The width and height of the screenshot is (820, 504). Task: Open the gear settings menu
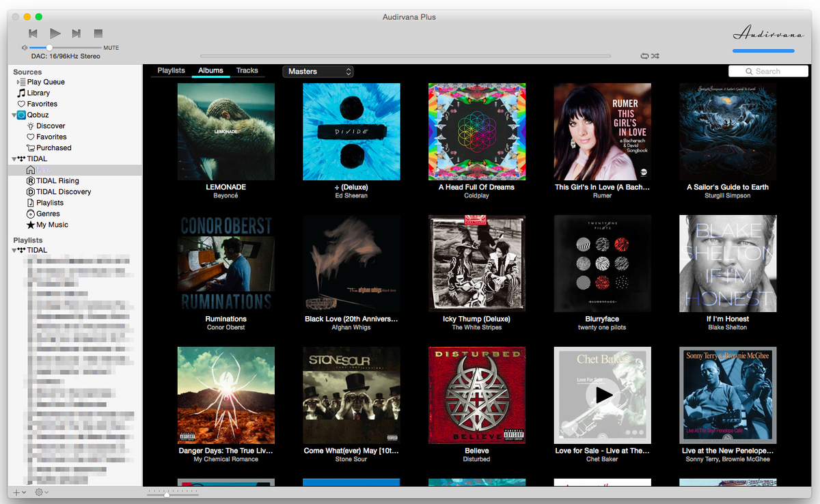coord(41,492)
